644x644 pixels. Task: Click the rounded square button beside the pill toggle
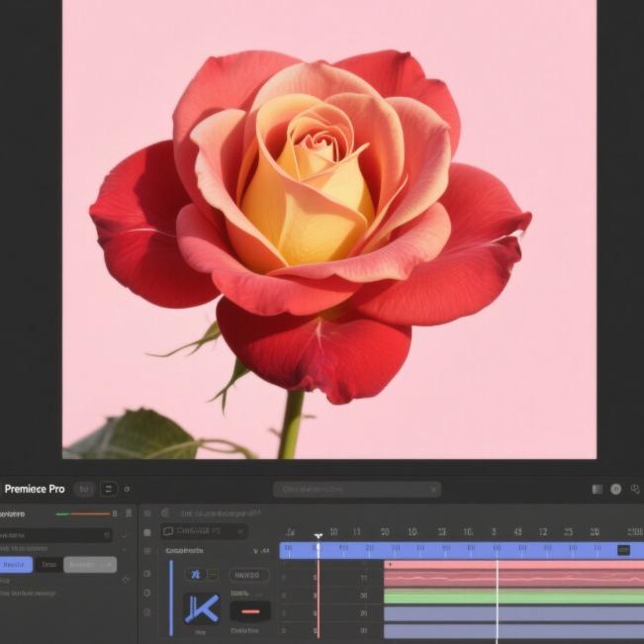coord(109,489)
